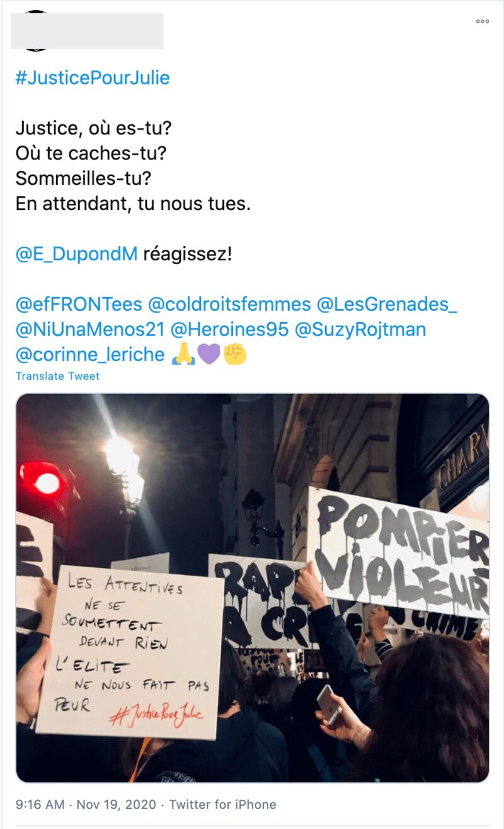The width and height of the screenshot is (504, 829).
Task: Click the tweet text 'Justice, où es-tu?'
Action: 93,128
